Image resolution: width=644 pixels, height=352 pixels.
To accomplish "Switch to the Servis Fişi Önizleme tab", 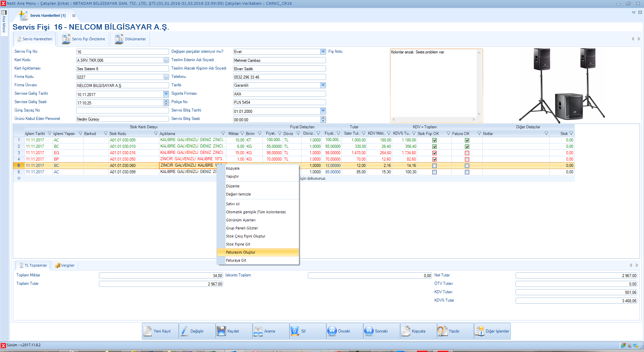I will pos(84,39).
